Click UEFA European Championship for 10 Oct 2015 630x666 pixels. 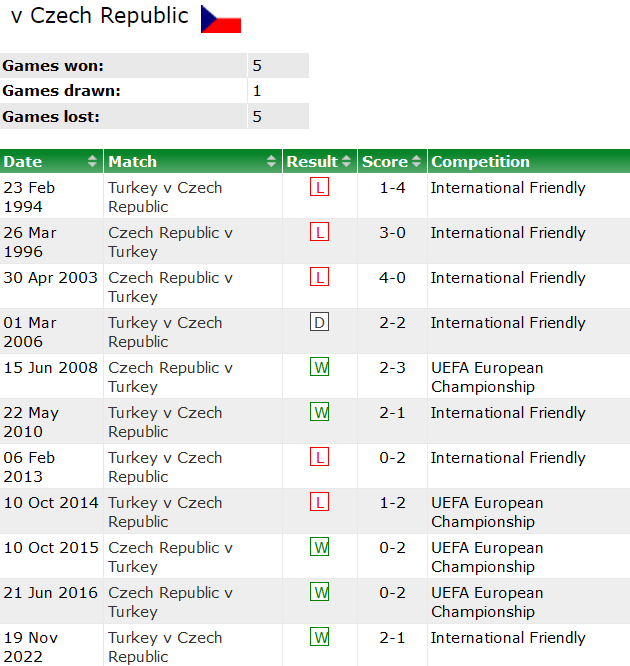click(487, 557)
